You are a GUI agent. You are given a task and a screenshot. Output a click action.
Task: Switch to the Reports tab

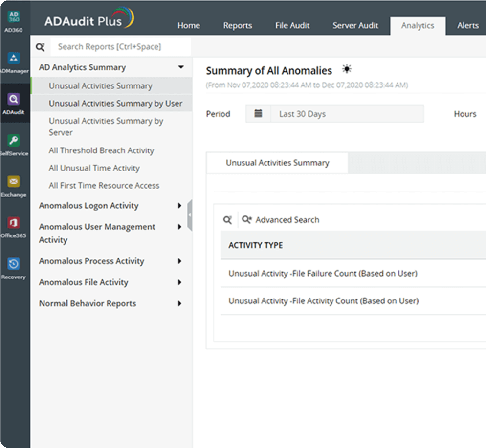coord(238,26)
